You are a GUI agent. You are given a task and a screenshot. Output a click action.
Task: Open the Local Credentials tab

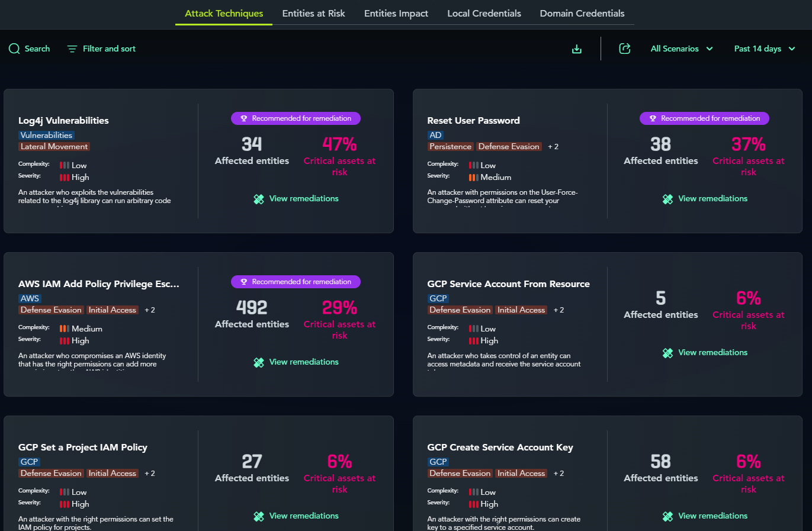[x=484, y=13]
